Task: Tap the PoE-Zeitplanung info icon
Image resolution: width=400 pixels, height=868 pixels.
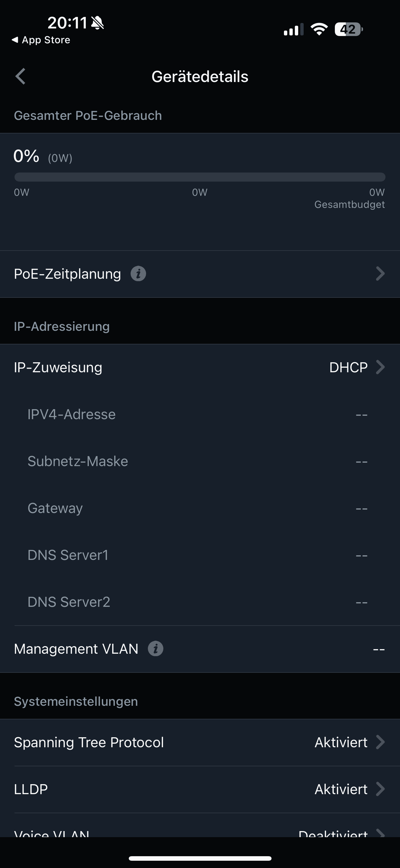Action: pyautogui.click(x=138, y=274)
